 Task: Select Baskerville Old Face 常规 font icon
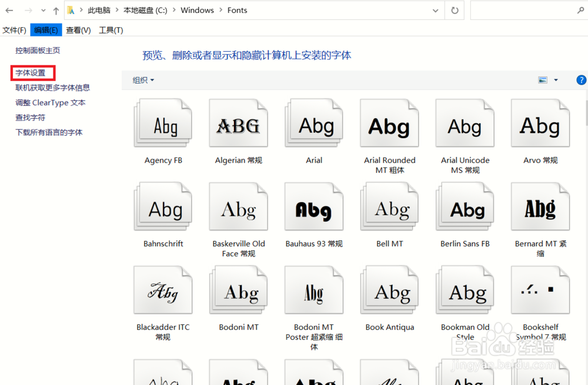click(x=239, y=206)
